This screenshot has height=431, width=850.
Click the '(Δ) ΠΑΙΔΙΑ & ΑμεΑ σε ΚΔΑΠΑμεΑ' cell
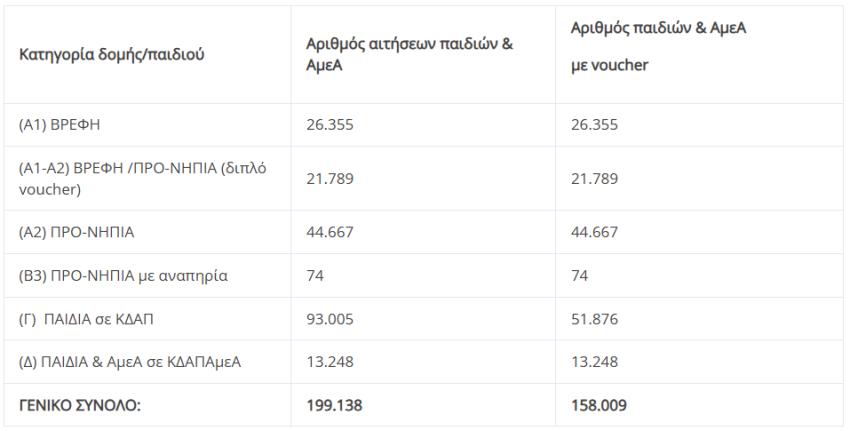pos(130,362)
